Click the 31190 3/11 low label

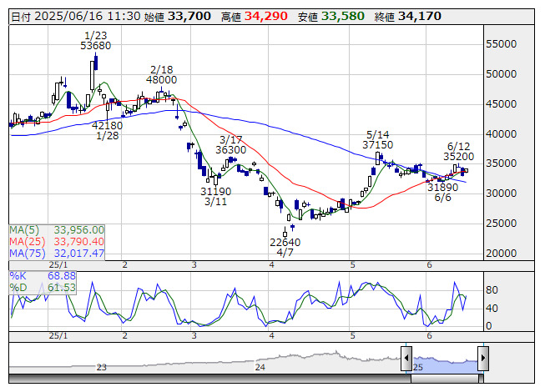click(216, 196)
